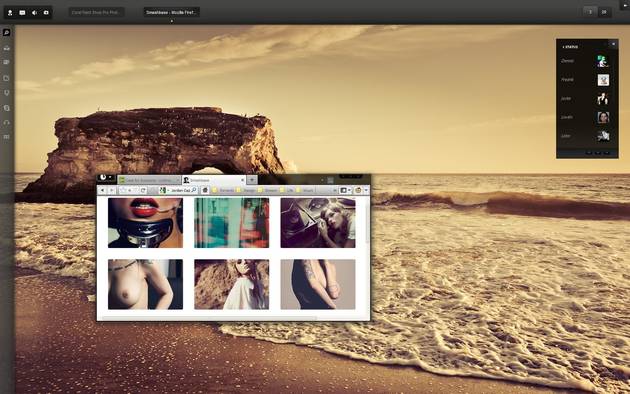
Task: Mute sound via the speaker icon
Action: 34,12
